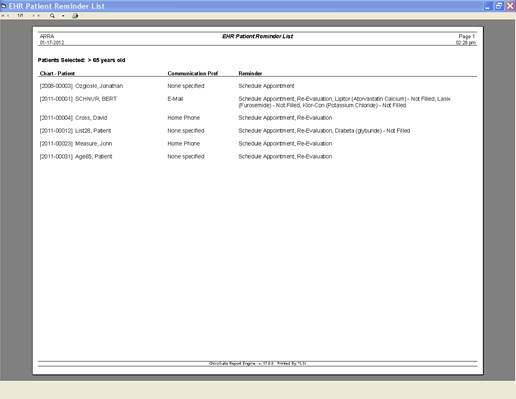Close the EHR Patient Reminder List window
This screenshot has height=399, width=516.
point(510,6)
